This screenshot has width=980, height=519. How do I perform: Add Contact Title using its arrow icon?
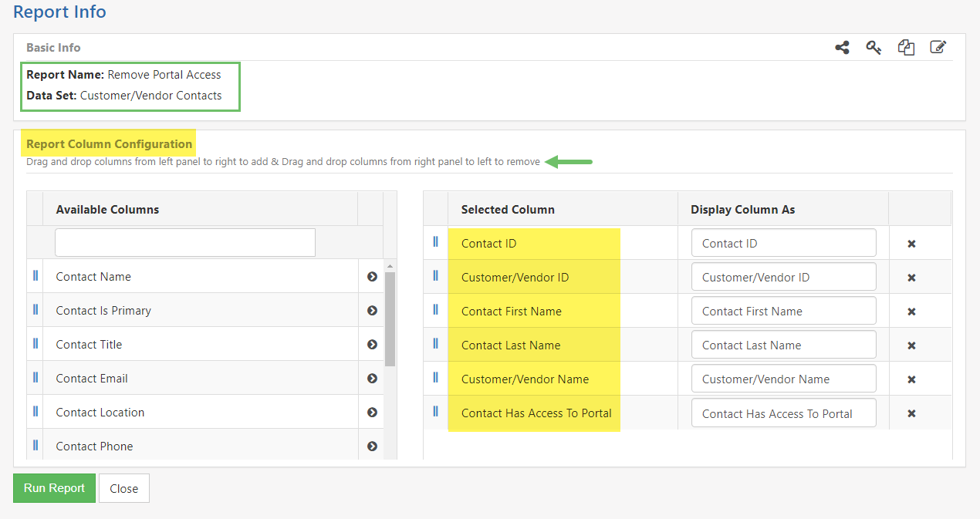[371, 344]
